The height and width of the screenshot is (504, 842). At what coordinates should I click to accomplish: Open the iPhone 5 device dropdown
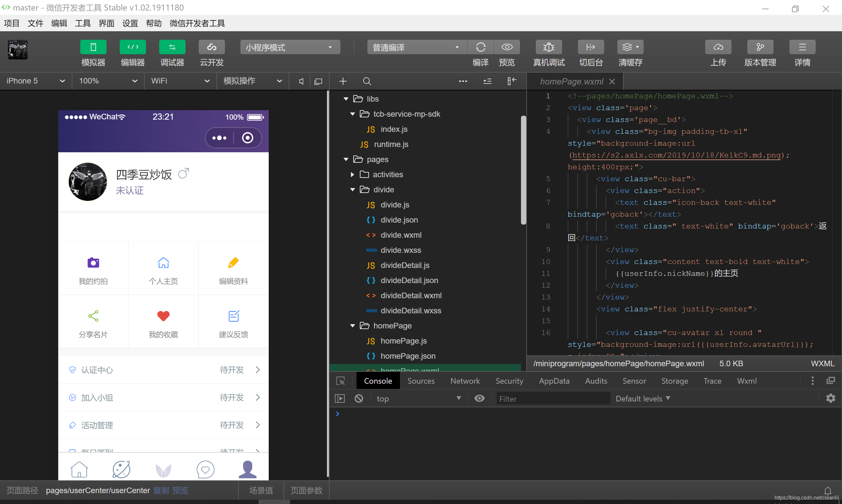(x=36, y=81)
